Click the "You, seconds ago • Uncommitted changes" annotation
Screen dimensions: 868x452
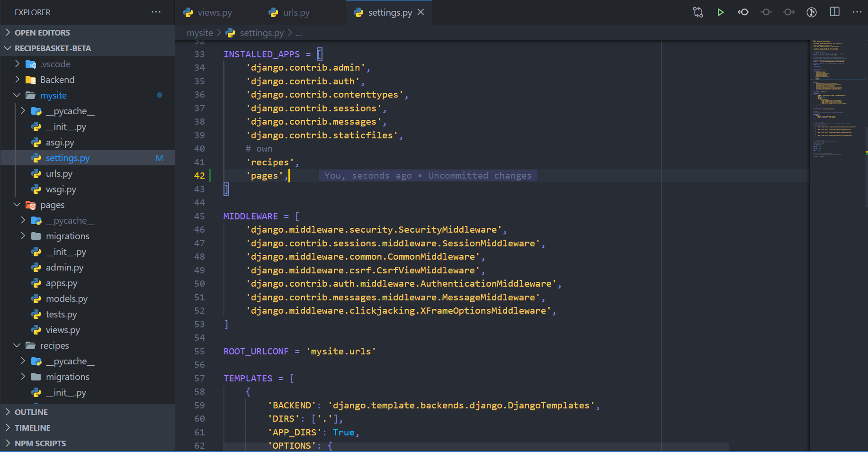(x=428, y=176)
